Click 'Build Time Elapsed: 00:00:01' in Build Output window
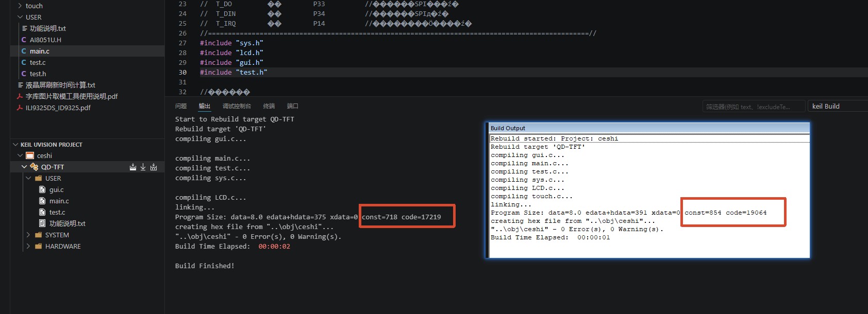Image resolution: width=868 pixels, height=314 pixels. [550, 237]
